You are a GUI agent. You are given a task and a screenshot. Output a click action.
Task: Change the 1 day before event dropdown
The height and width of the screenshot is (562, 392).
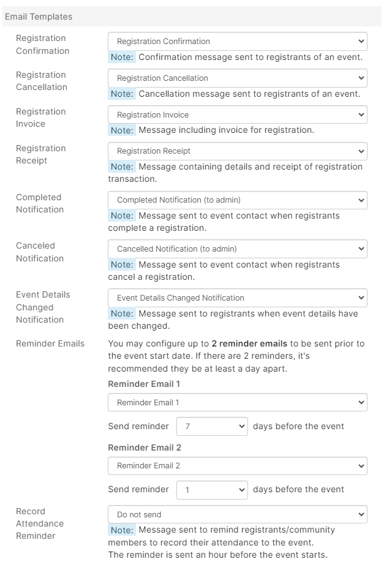point(212,490)
